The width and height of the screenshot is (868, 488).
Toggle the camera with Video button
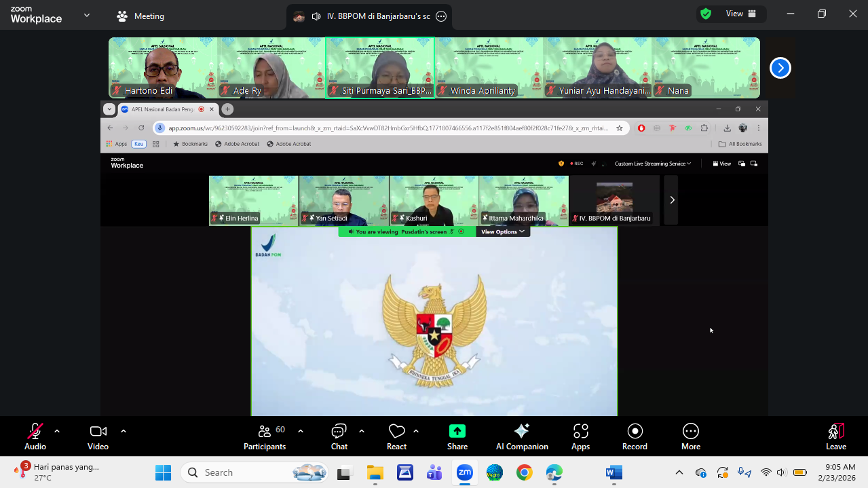(98, 436)
